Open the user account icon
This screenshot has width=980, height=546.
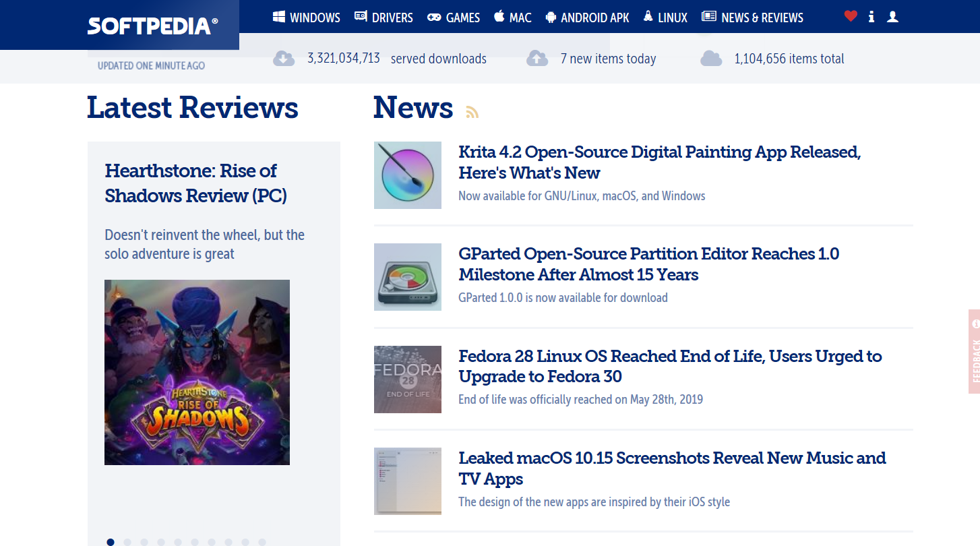892,17
